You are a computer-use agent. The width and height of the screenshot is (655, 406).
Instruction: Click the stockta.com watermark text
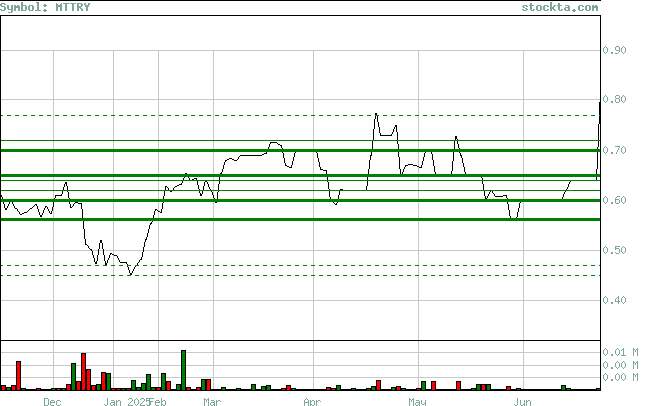pyautogui.click(x=560, y=7)
